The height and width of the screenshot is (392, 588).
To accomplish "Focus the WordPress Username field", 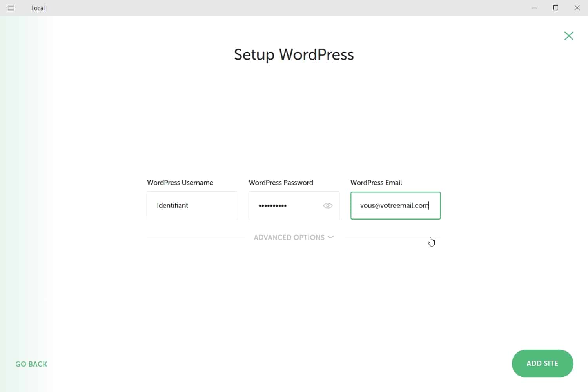I will click(192, 205).
